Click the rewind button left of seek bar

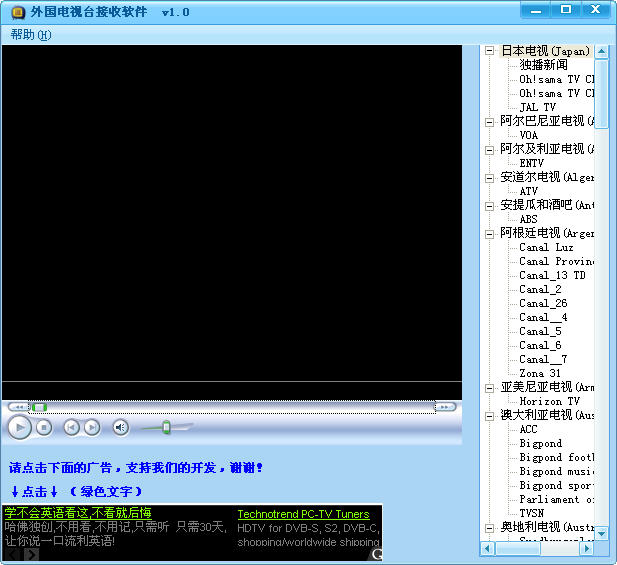tap(18, 407)
